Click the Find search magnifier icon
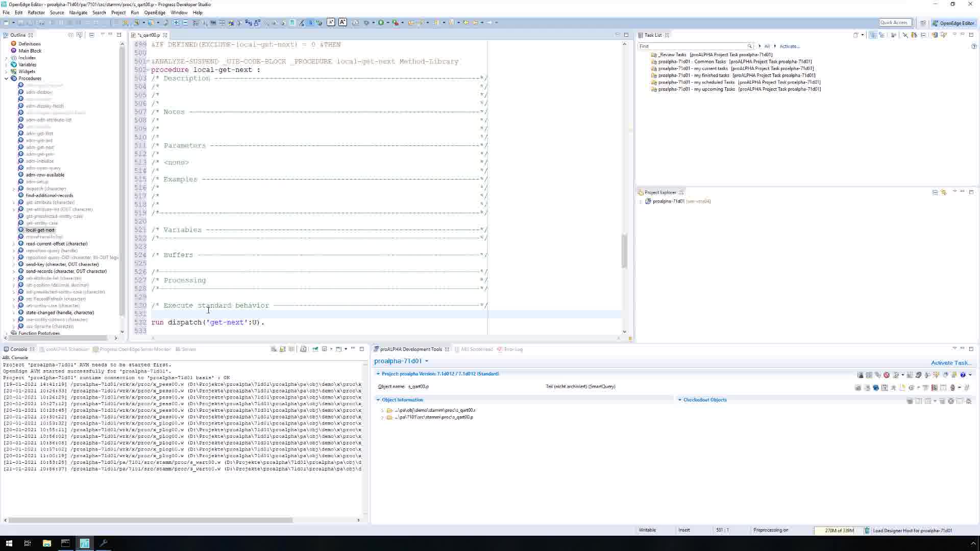 (749, 46)
